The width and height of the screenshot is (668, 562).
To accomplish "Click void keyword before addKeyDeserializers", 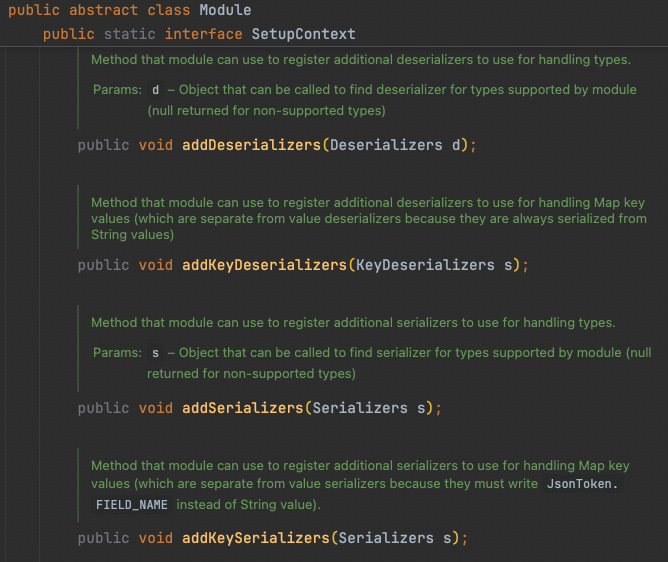I will (156, 265).
